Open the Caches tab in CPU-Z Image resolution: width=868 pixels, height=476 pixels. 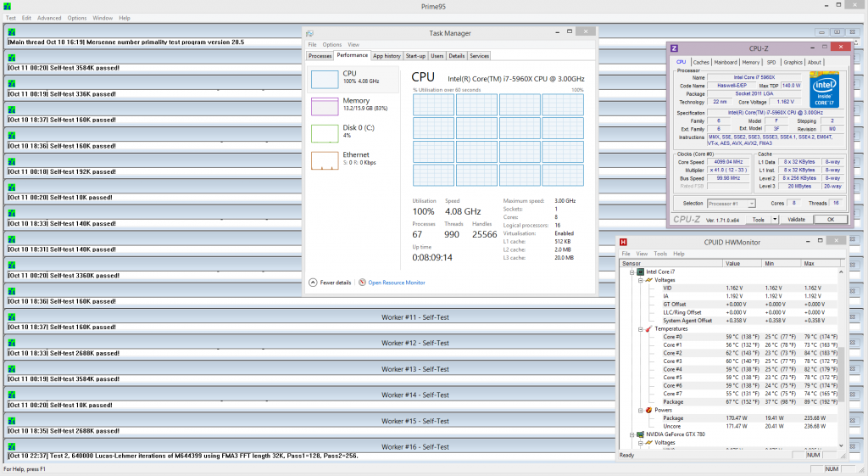(701, 63)
